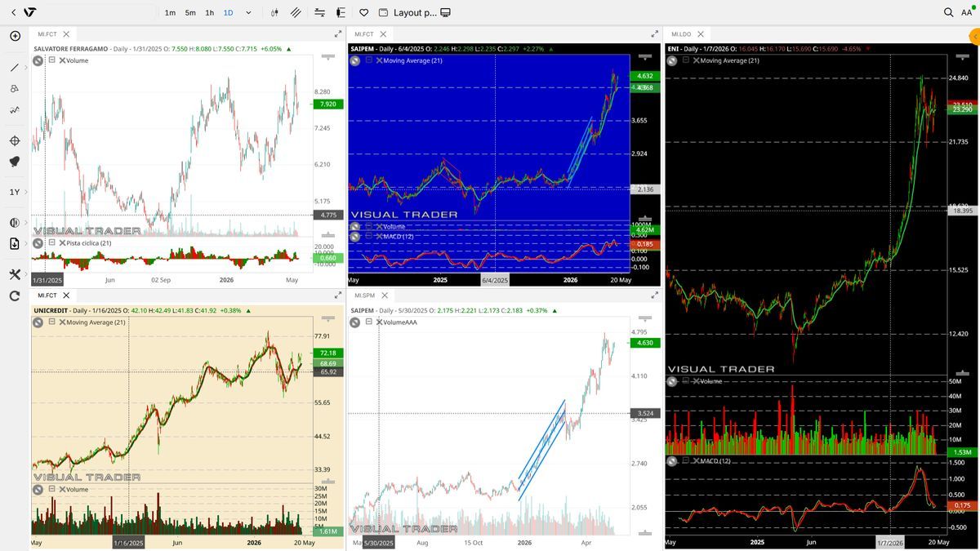980x551 pixels.
Task: Click the chart template icon beside the heart
Action: coord(341,12)
